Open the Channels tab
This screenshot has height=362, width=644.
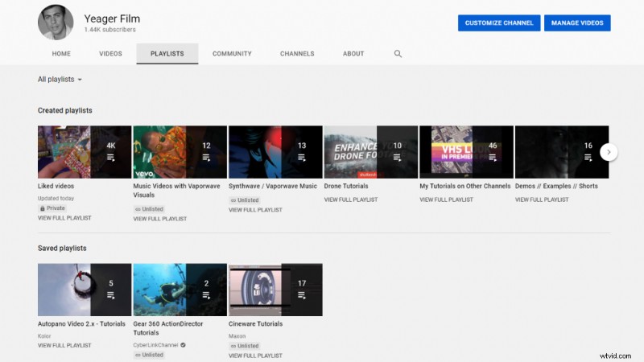pos(297,54)
